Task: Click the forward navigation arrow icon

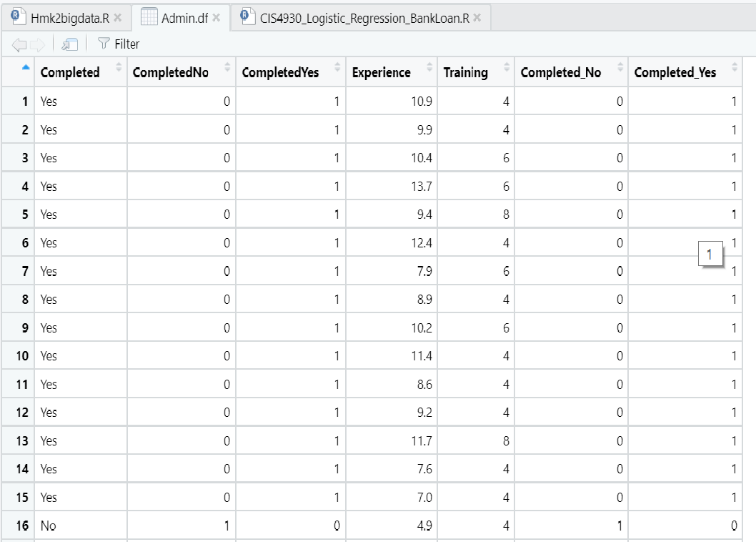Action: click(x=37, y=45)
